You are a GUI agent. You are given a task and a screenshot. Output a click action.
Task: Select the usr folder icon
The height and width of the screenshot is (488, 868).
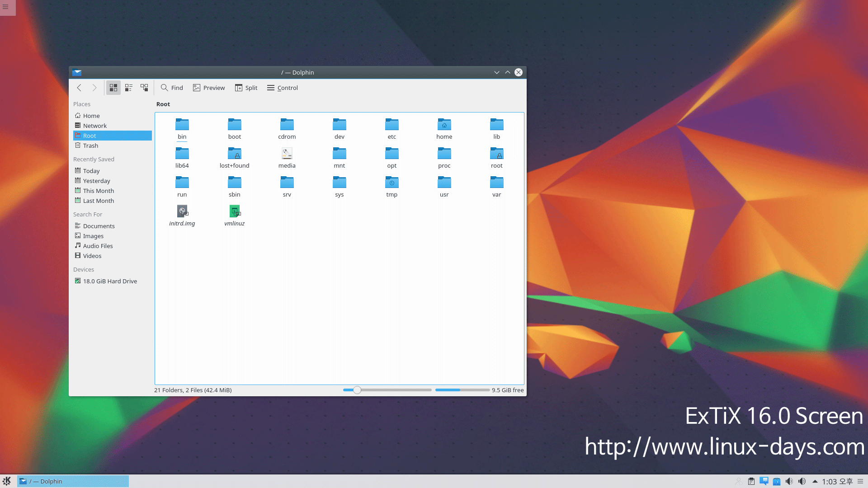point(444,182)
